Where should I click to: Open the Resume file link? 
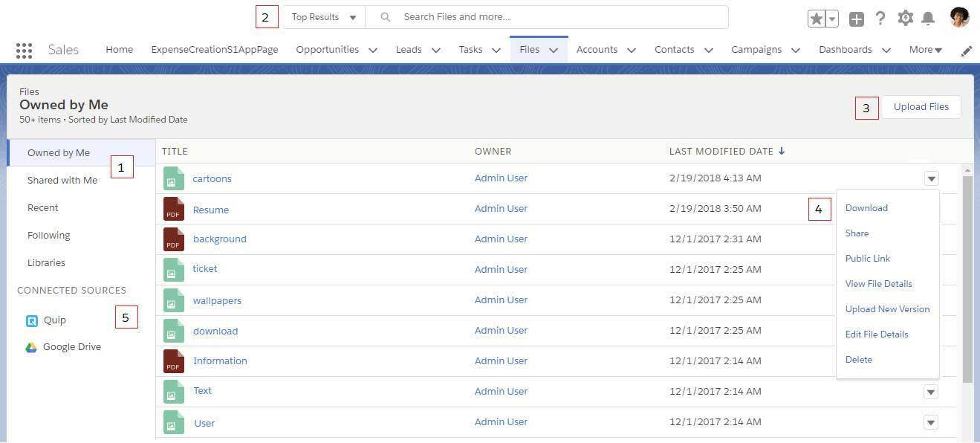click(211, 210)
